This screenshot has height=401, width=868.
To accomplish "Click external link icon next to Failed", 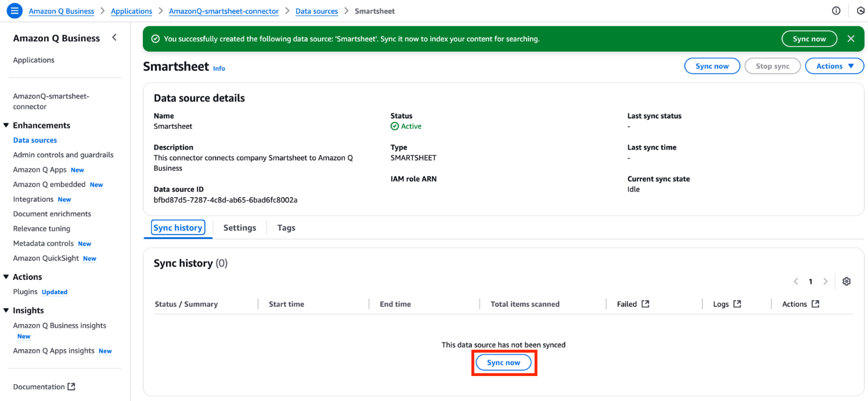I will tap(645, 304).
